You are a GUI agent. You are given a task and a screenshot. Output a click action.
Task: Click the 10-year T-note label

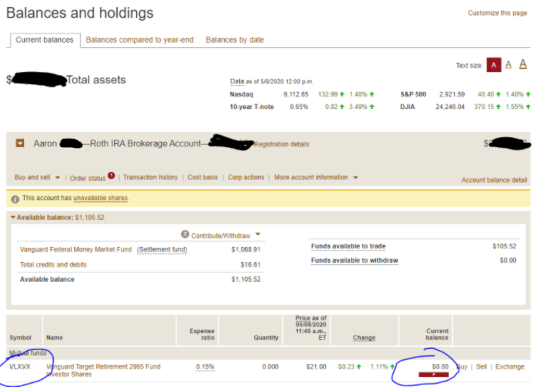[x=252, y=107]
